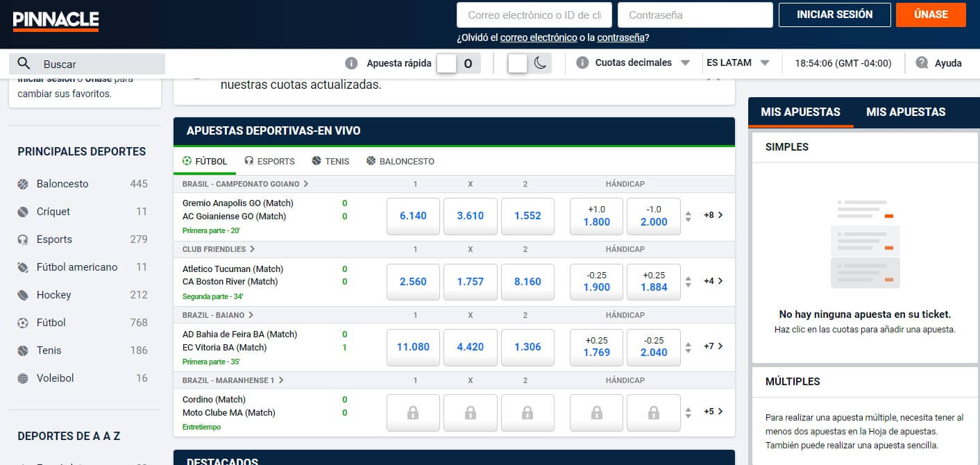Select +0.25 handicap at 1.769
The width and height of the screenshot is (980, 465).
click(x=597, y=347)
